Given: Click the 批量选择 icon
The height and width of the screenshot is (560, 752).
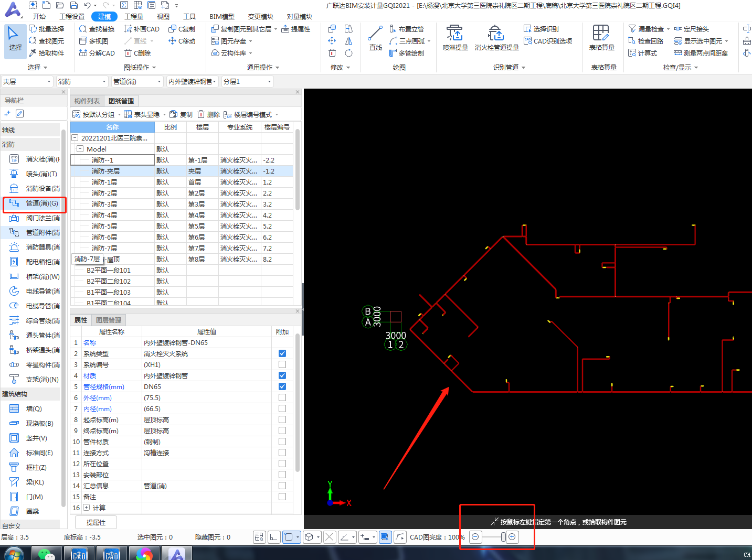Looking at the screenshot, I should click(33, 29).
